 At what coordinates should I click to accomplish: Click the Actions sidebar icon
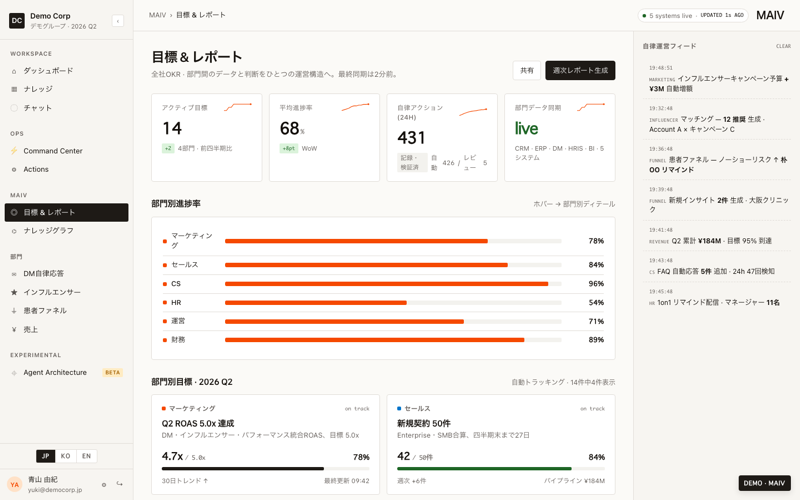[14, 169]
